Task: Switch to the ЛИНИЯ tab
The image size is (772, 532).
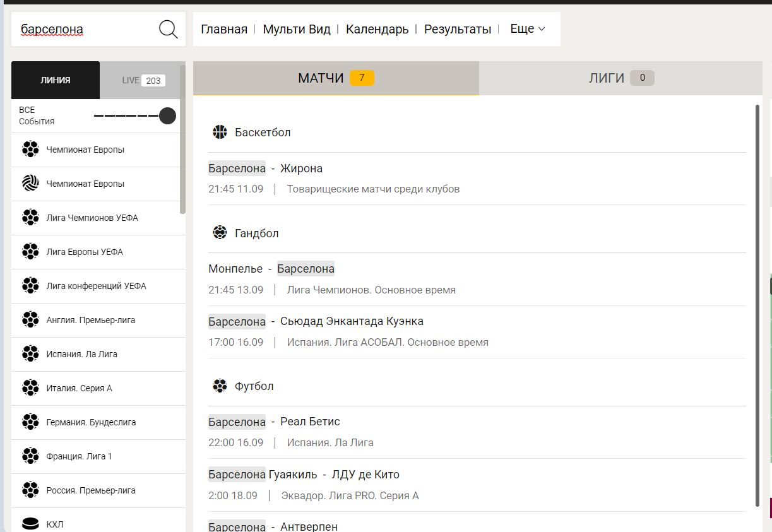Action: pos(56,80)
